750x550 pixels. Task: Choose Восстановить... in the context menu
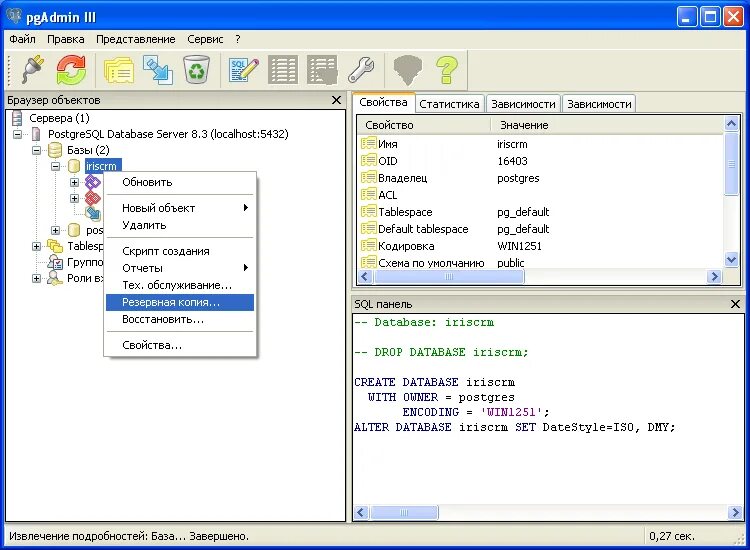pos(180,319)
